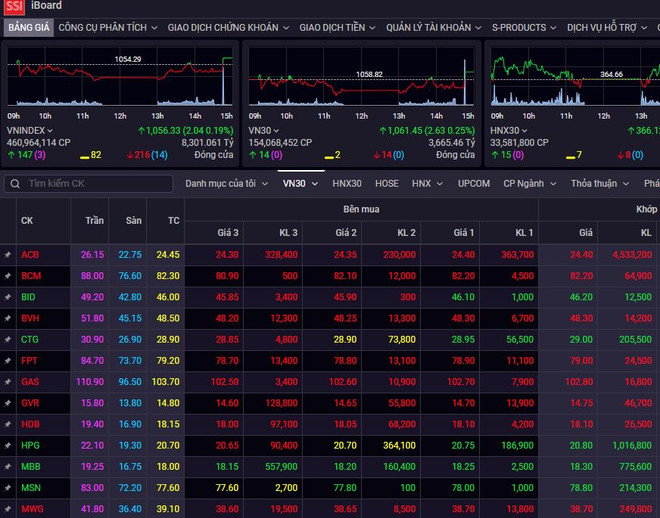Toggle pin on the MBB row

click(8, 467)
